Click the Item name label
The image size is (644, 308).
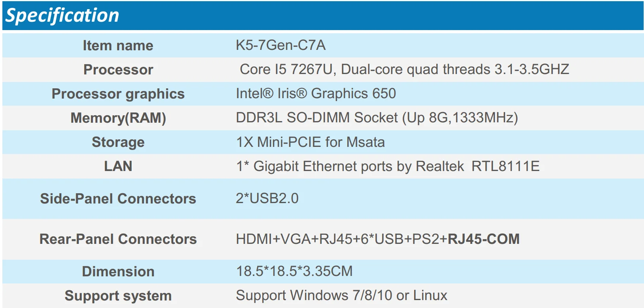coord(118,46)
